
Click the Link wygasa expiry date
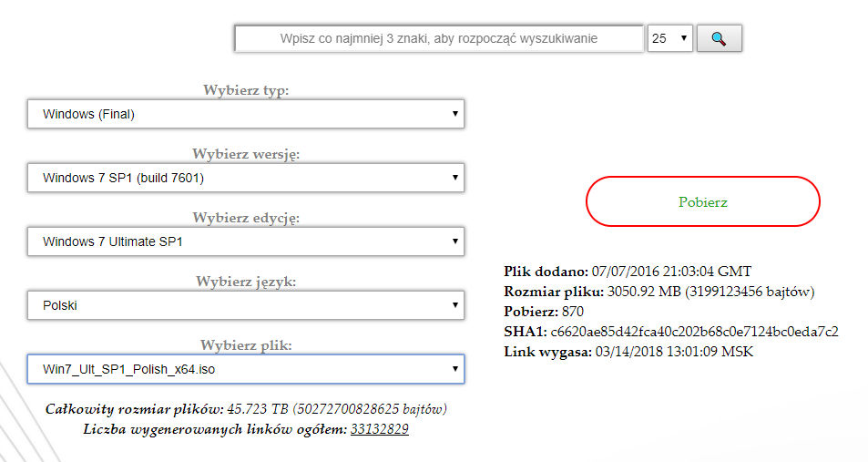[674, 352]
